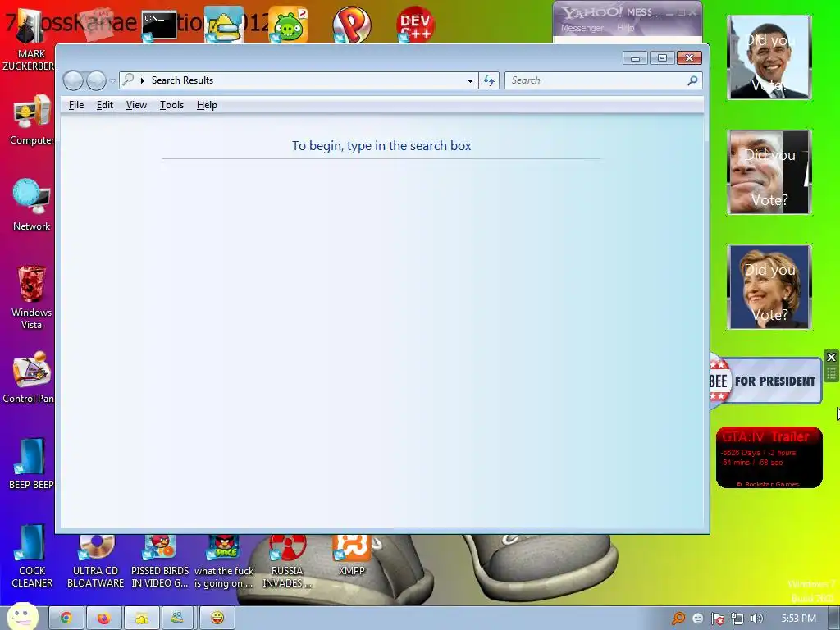
Task: Select the PISSED BIRDS IN VIDEO G... shortcut
Action: tap(160, 561)
